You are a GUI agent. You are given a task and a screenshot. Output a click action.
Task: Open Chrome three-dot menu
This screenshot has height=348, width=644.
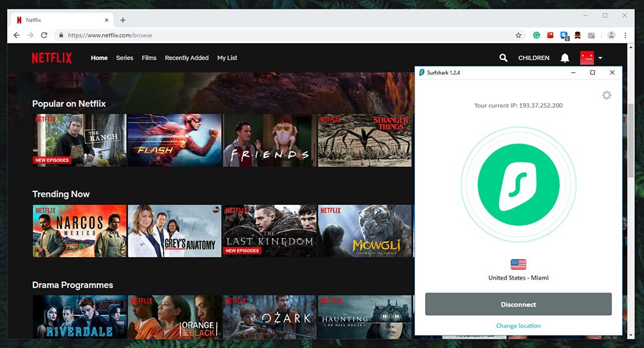click(625, 35)
